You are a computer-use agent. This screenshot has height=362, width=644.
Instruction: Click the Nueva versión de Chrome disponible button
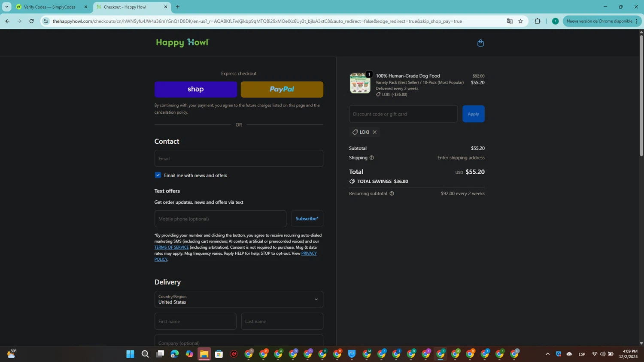[x=602, y=21]
